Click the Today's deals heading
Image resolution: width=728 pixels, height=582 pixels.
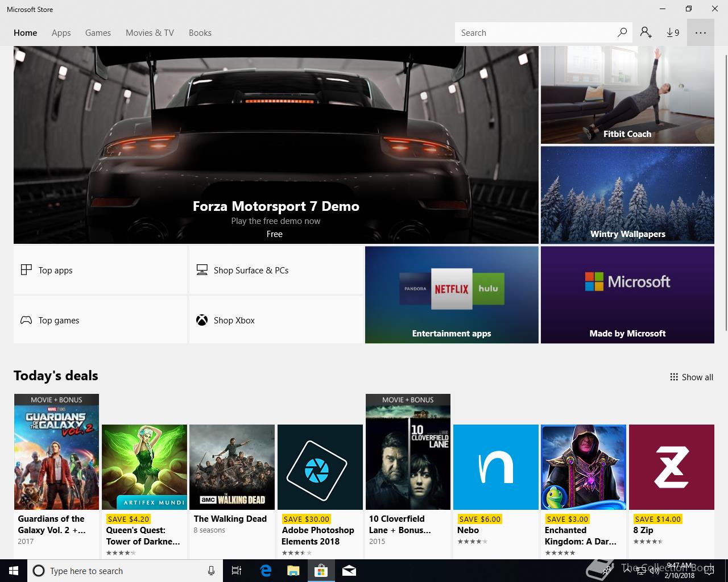(56, 376)
